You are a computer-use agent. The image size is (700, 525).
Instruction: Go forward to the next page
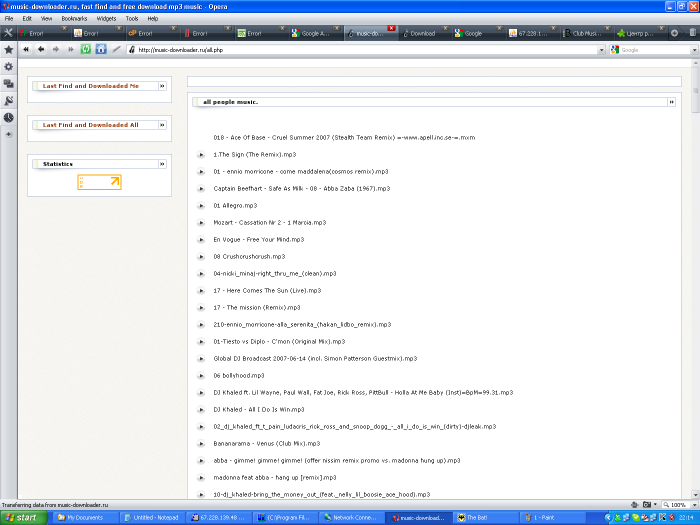click(56, 50)
